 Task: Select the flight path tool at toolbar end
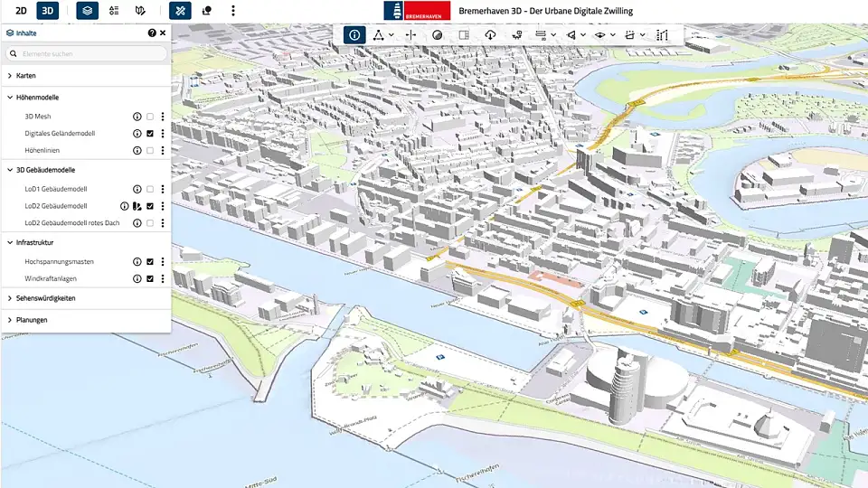(x=662, y=35)
